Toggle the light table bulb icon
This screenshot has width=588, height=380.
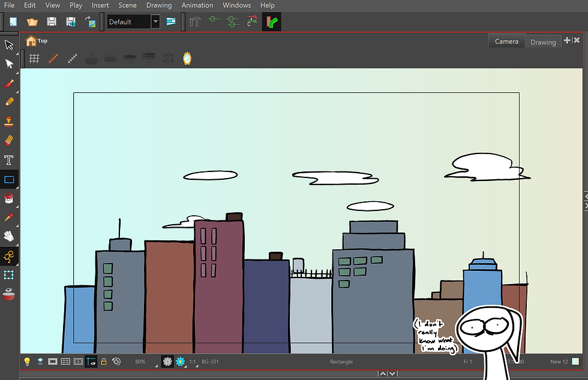click(x=27, y=362)
